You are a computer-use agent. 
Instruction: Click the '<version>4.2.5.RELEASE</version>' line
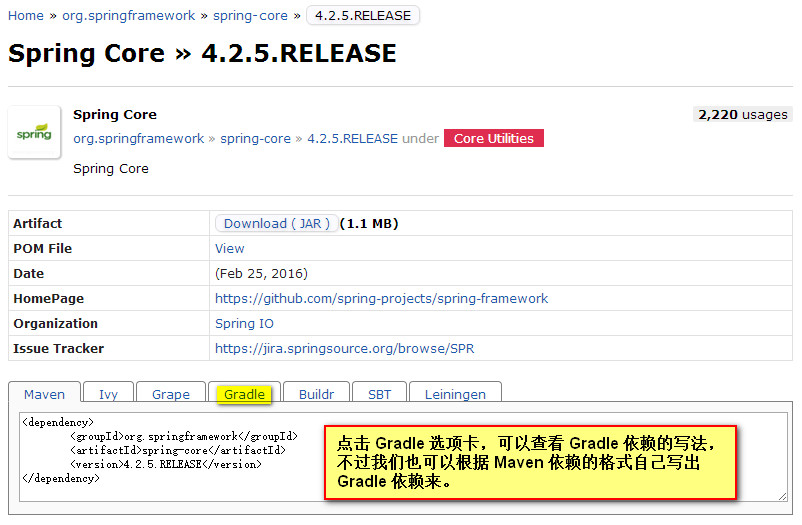(166, 464)
